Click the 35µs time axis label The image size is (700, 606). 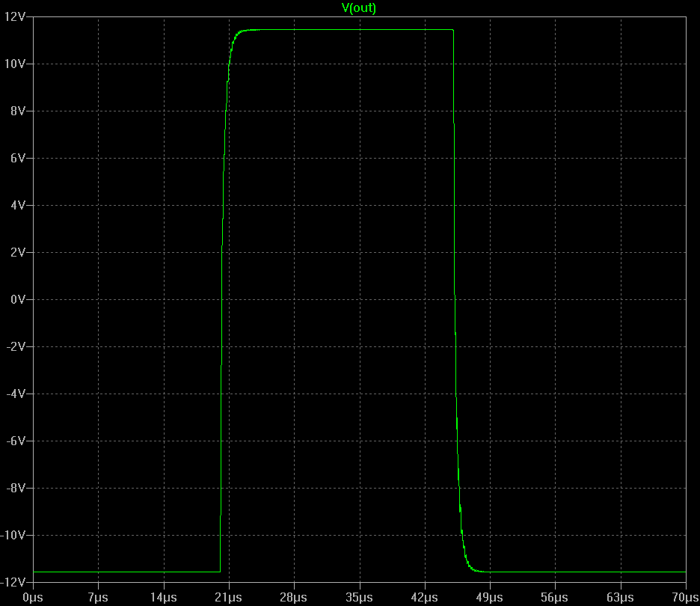pos(359,598)
